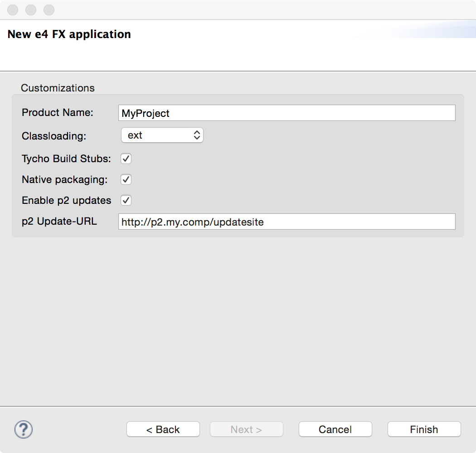Image resolution: width=476 pixels, height=453 pixels.
Task: Open the help question mark icon
Action: pos(24,429)
